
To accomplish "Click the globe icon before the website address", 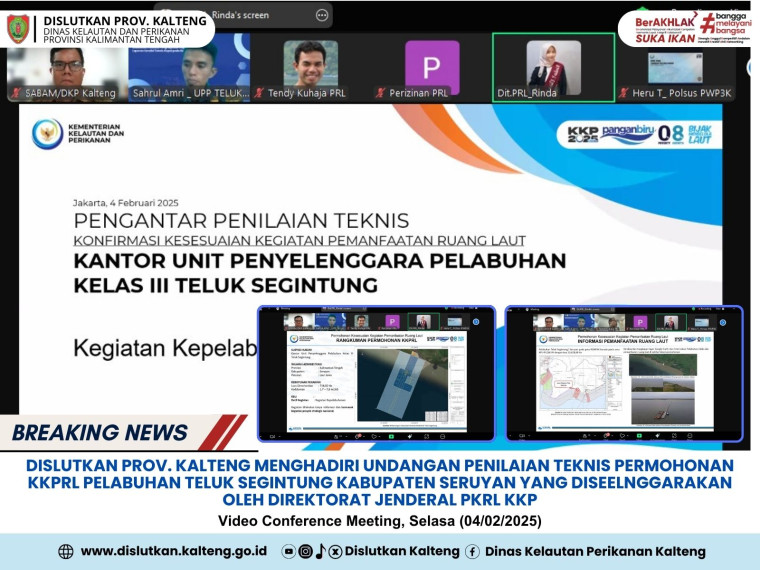I will 65,551.
